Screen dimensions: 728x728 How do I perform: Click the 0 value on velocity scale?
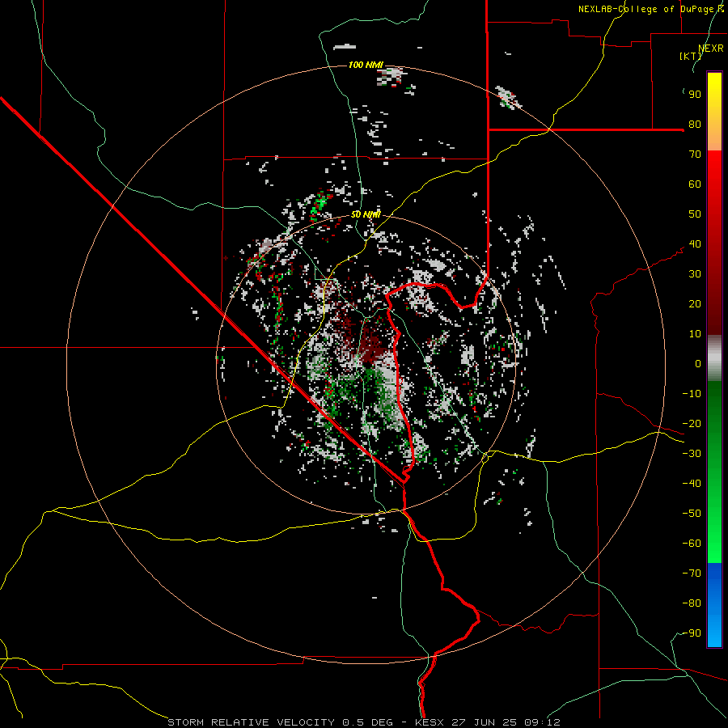(x=698, y=364)
